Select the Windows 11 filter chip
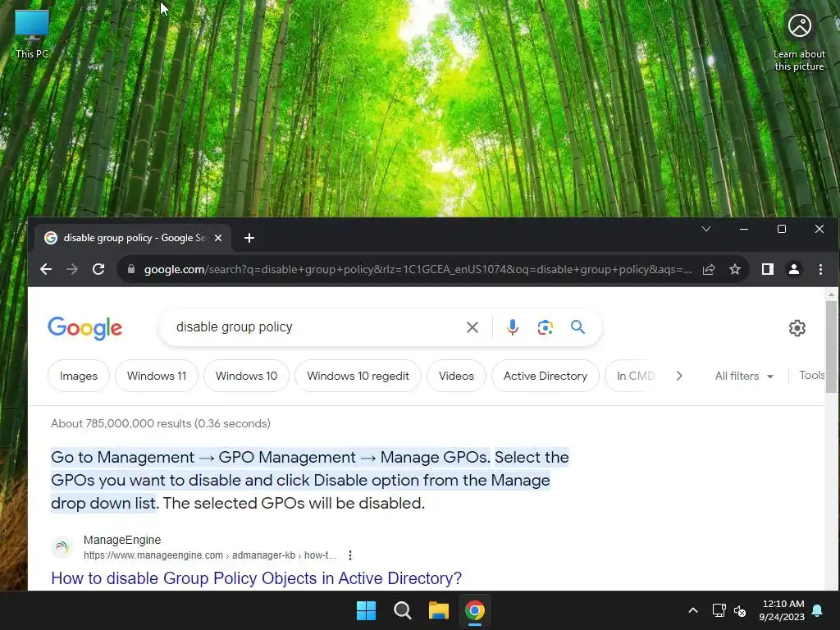 [x=157, y=376]
